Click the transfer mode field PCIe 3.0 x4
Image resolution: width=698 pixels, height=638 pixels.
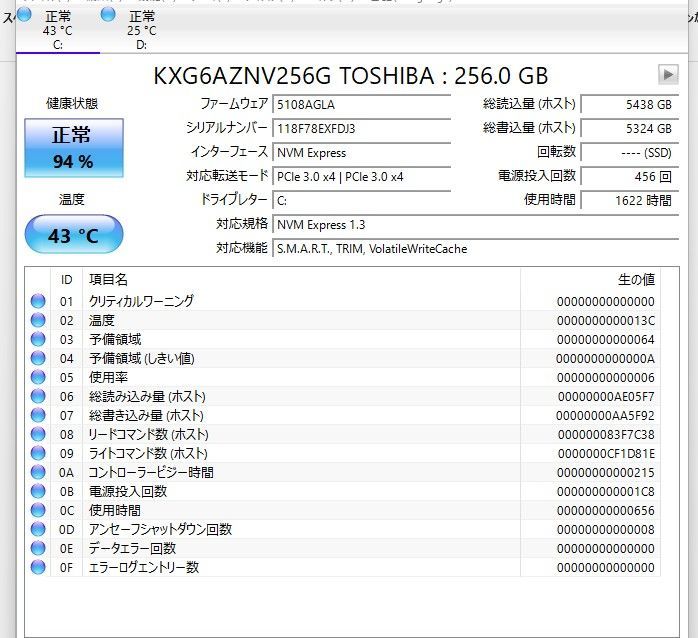click(361, 177)
